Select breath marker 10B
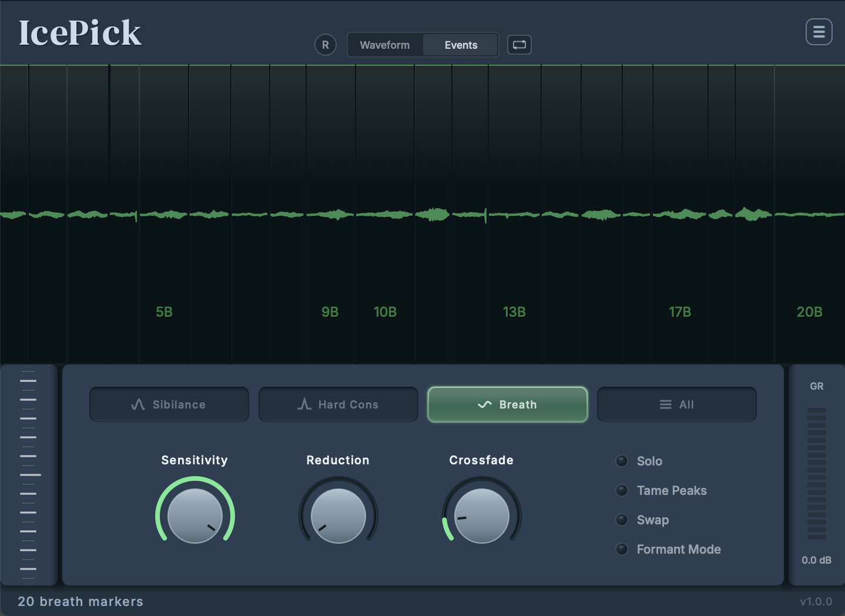845x616 pixels. pos(385,312)
